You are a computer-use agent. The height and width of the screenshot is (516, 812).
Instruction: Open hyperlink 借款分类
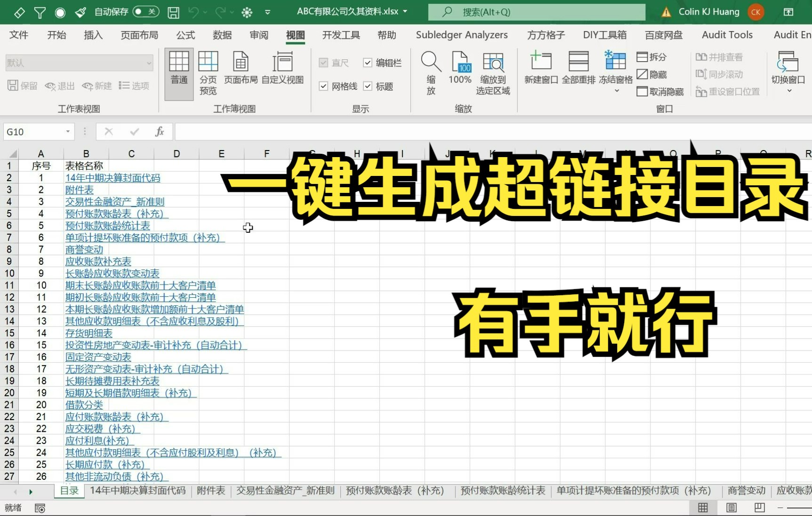click(x=84, y=405)
